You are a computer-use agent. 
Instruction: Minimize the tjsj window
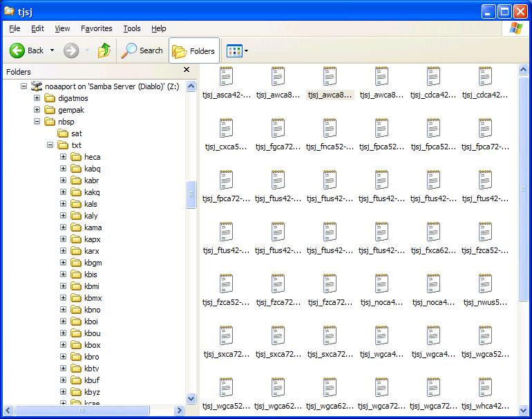488,12
